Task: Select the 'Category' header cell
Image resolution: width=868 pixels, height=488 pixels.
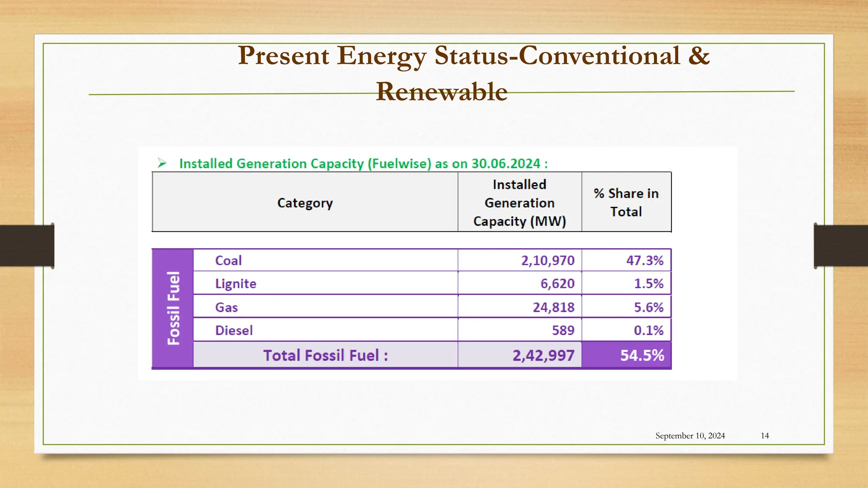Action: point(305,203)
